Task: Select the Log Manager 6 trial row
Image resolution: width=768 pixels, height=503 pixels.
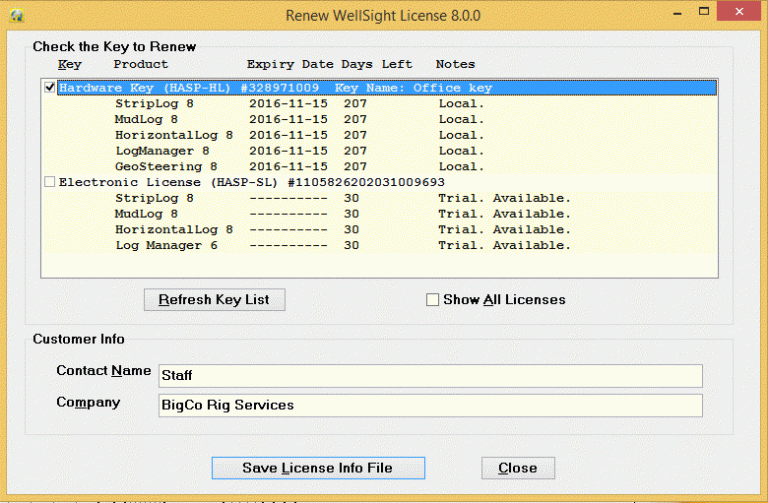Action: pos(300,246)
